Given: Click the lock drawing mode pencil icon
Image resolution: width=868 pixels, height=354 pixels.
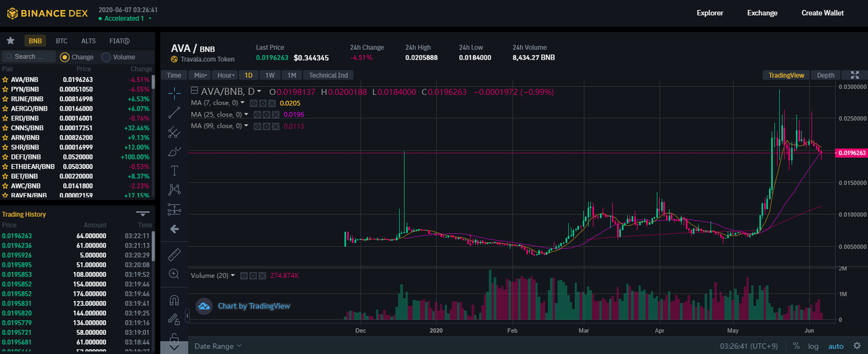Looking at the screenshot, I should click(x=174, y=318).
